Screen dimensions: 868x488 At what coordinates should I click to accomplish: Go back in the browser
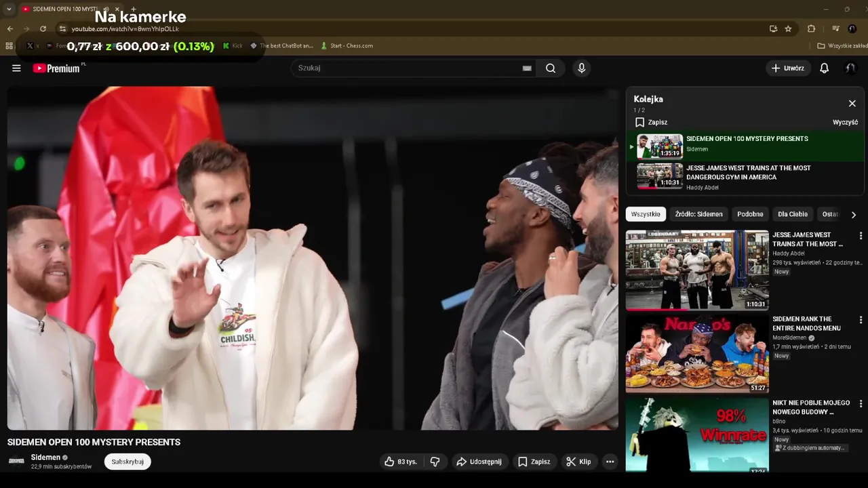click(x=9, y=28)
